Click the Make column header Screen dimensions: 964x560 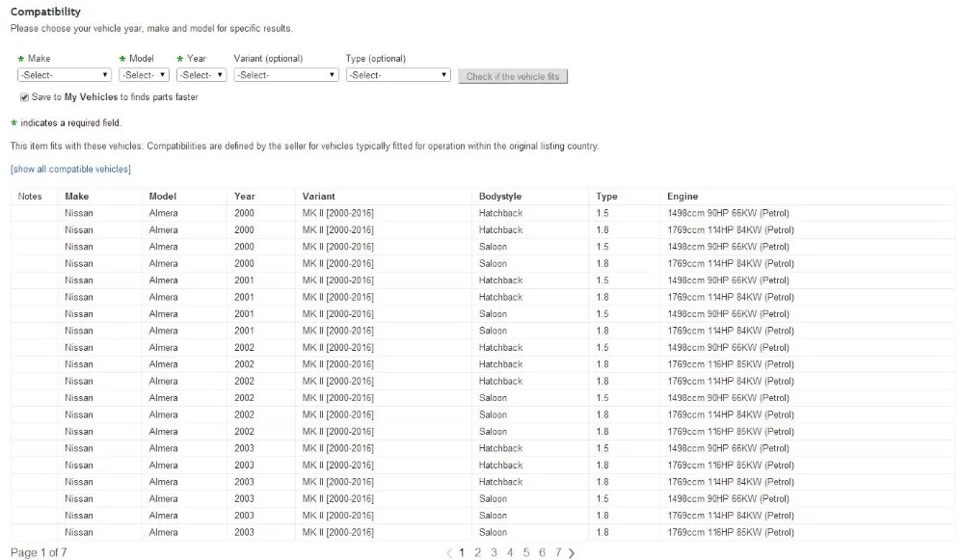[77, 196]
